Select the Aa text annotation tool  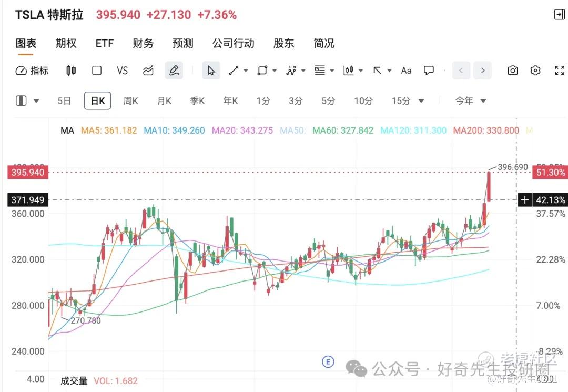point(406,71)
